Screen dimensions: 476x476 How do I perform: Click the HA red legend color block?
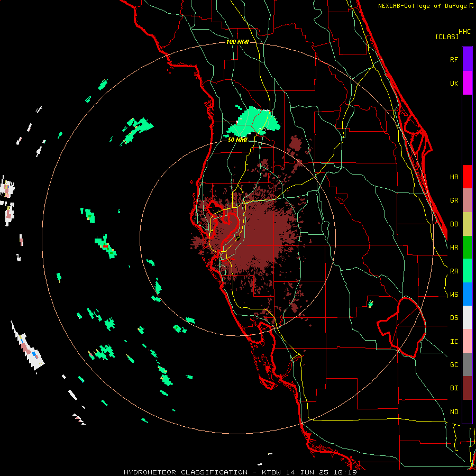click(x=467, y=177)
